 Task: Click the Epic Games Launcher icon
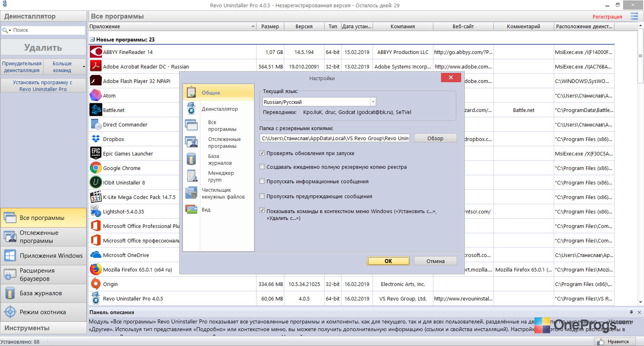[96, 153]
